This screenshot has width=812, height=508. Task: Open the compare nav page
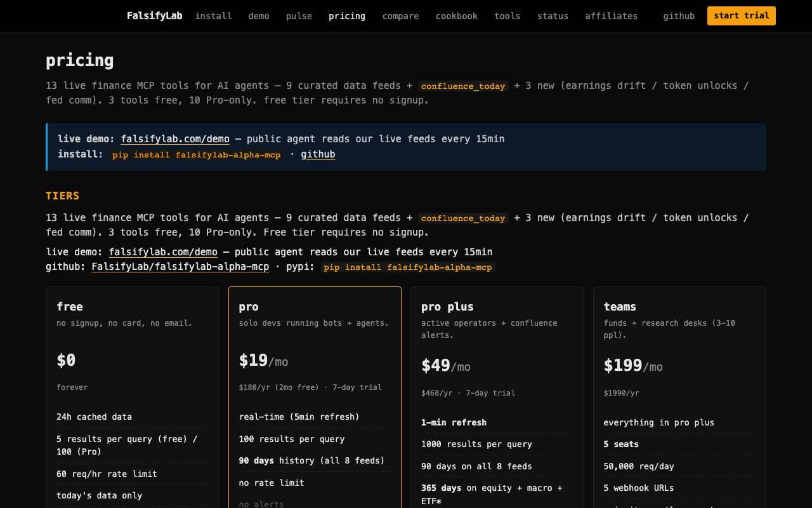[x=400, y=16]
